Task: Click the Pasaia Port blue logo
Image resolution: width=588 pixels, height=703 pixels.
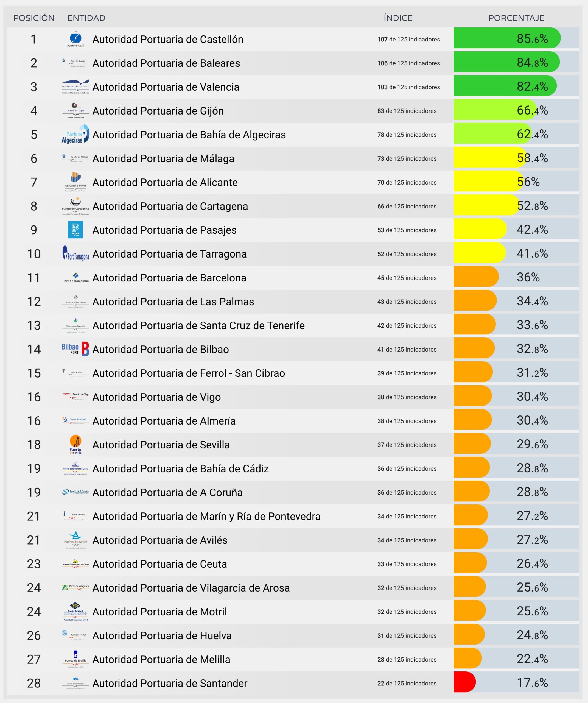Action: point(76,230)
